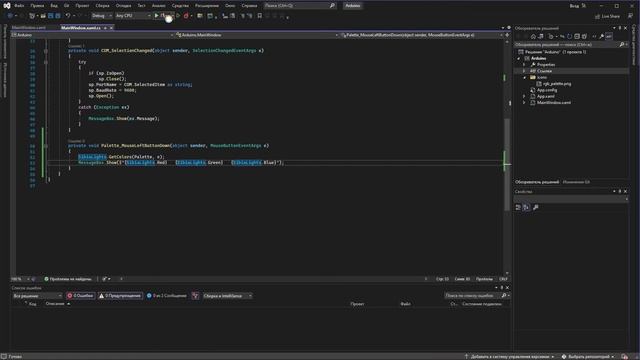This screenshot has height=360, width=640.
Task: Open the error list scope dropdown
Action: coord(37,296)
